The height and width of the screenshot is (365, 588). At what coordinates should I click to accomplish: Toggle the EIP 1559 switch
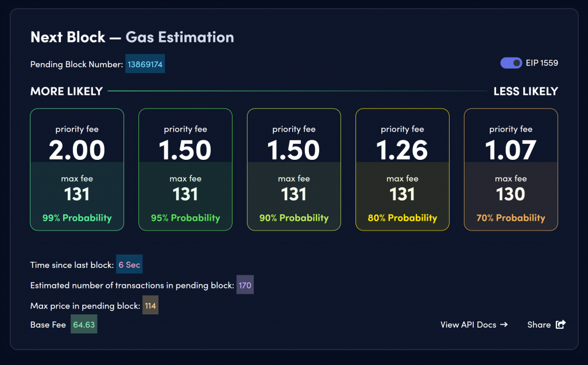click(x=510, y=63)
